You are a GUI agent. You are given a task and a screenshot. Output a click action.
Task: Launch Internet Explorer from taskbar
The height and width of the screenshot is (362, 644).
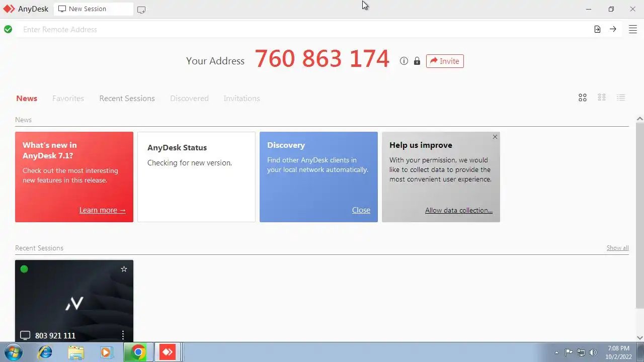point(45,352)
